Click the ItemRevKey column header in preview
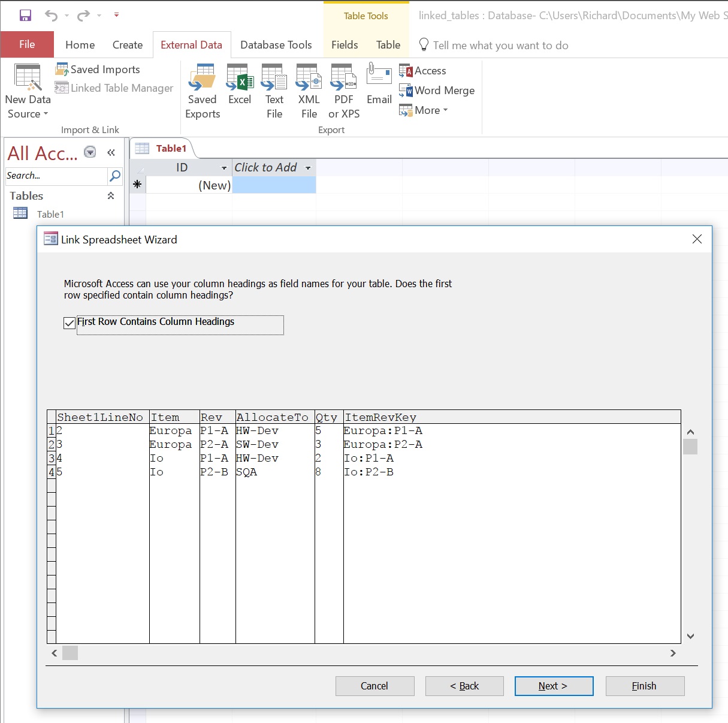The width and height of the screenshot is (728, 723). pos(512,417)
